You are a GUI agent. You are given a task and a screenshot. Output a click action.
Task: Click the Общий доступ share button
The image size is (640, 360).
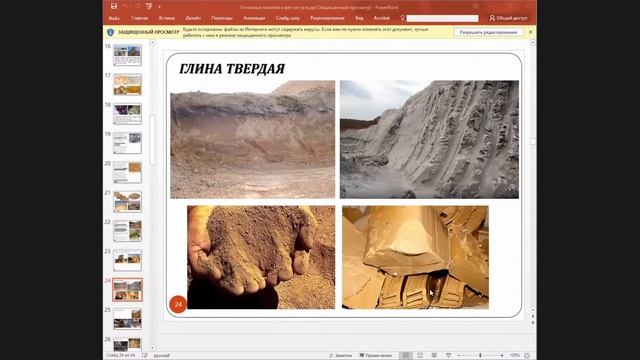tap(508, 18)
